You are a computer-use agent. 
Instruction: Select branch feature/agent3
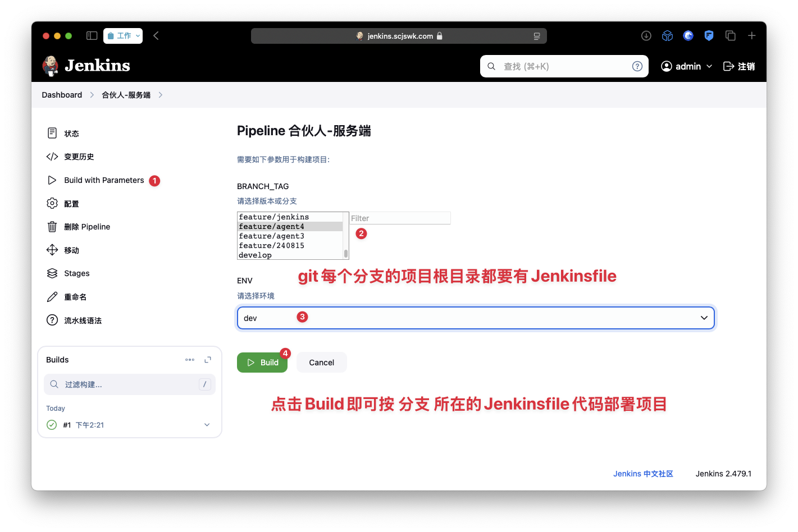click(290, 236)
